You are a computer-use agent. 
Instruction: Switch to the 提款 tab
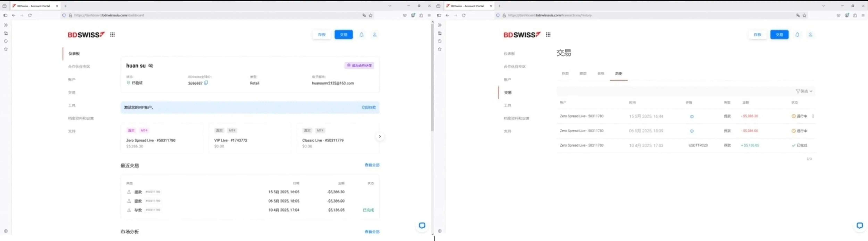tap(583, 73)
